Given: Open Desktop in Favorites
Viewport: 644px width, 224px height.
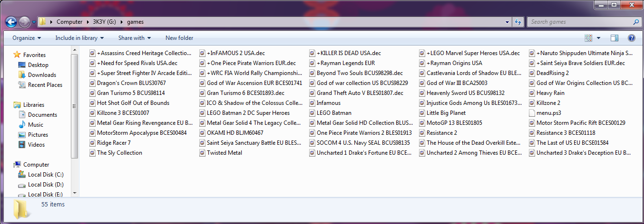Looking at the screenshot, I should point(38,65).
